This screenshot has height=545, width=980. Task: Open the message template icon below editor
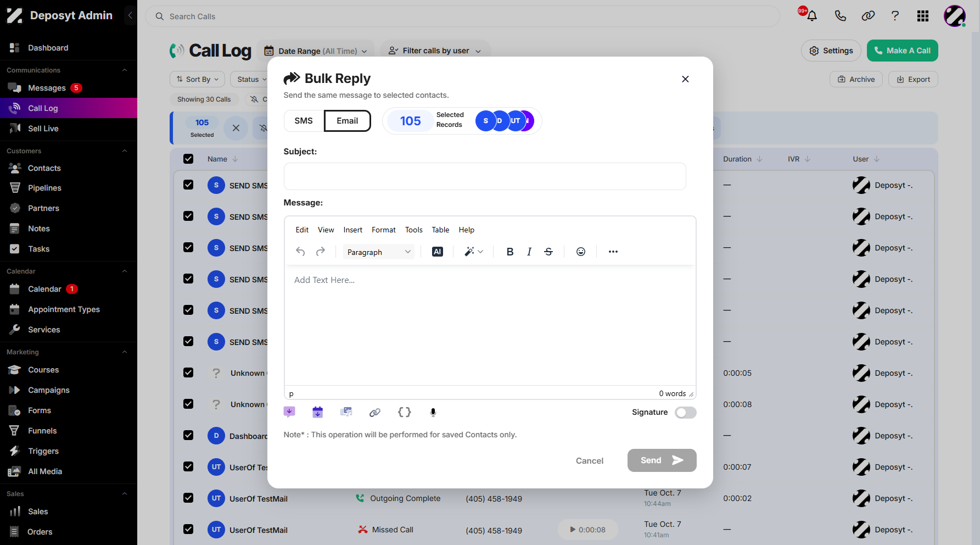289,412
